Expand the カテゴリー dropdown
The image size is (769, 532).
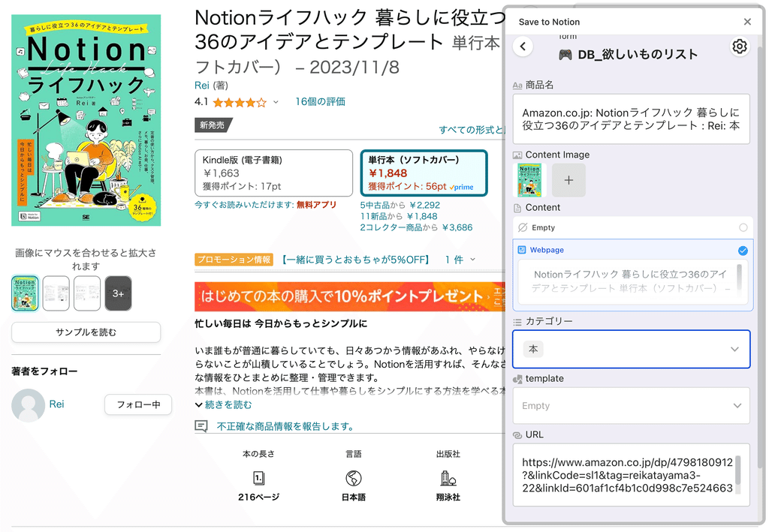tap(734, 349)
